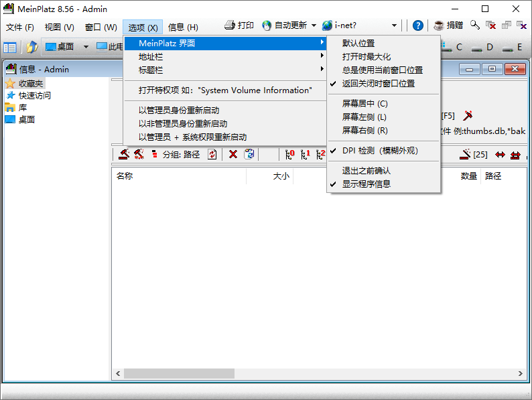
Task: Click the scrollbar right arrow
Action: click(521, 374)
